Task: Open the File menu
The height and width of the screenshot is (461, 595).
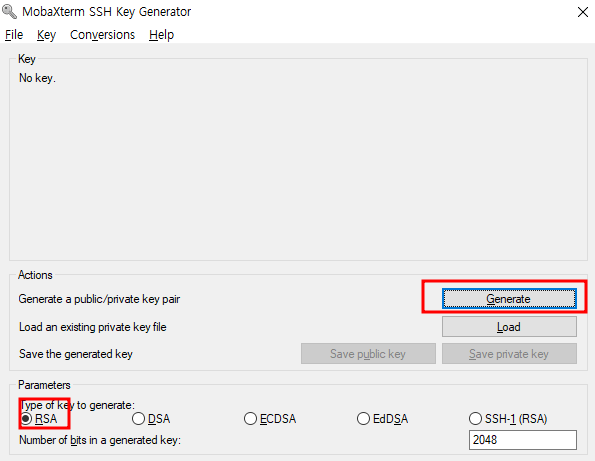Action: 14,35
